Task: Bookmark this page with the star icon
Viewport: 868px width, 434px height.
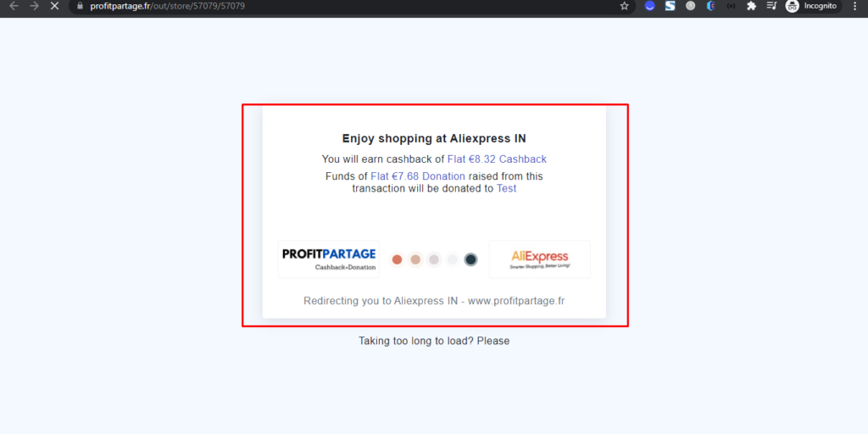Action: point(625,6)
